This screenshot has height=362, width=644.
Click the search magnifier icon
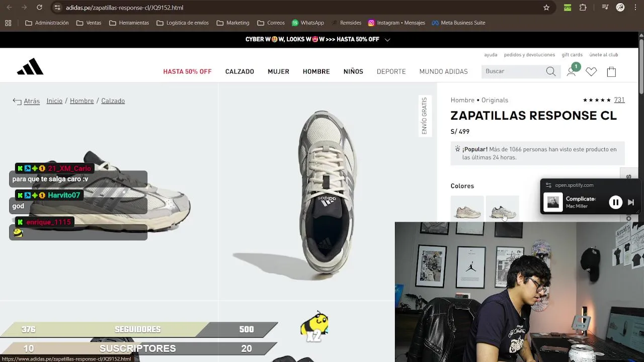click(551, 71)
